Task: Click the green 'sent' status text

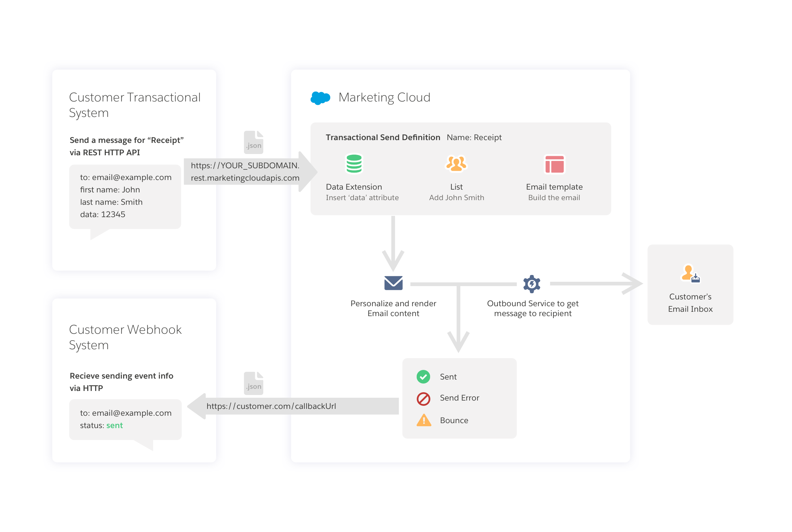Action: (x=114, y=426)
